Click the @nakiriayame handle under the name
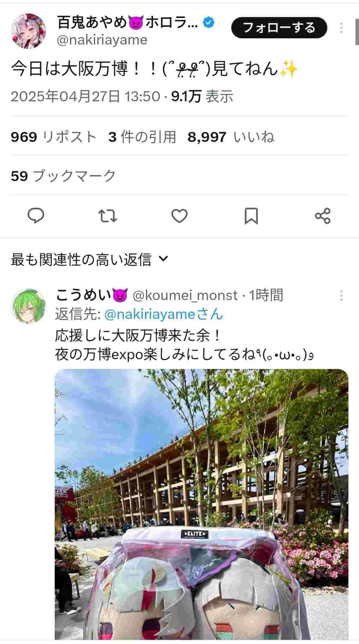 102,40
